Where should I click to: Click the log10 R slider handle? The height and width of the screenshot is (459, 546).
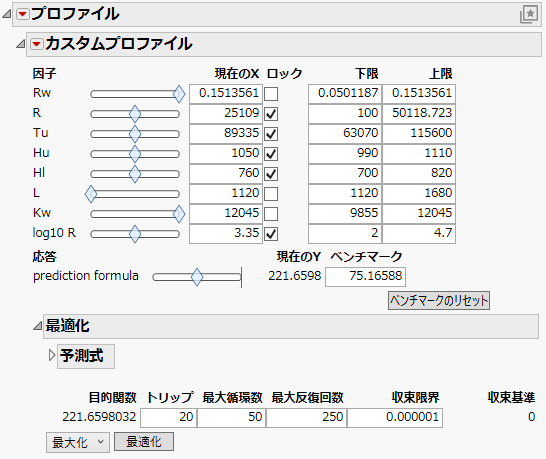pos(135,234)
